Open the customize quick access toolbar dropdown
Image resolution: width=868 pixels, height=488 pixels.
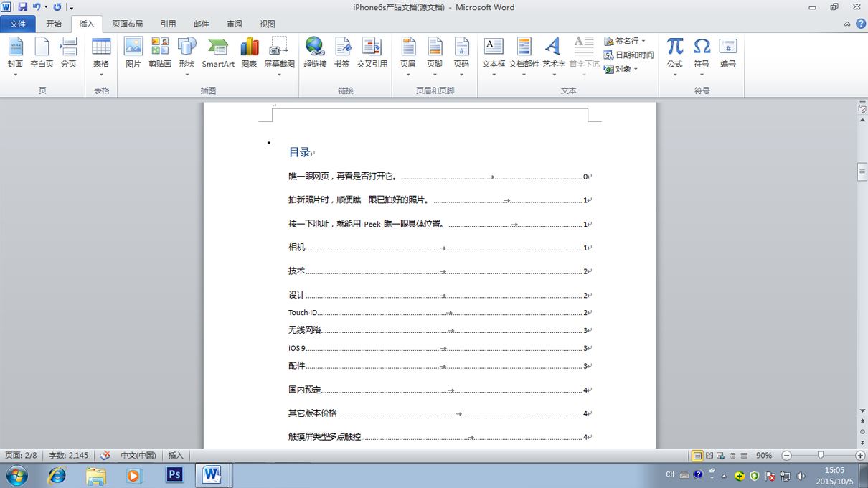(x=72, y=7)
